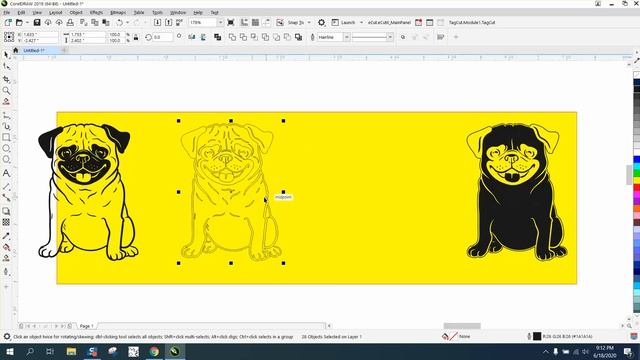Screen dimensions: 640x360
Task: Select the Page 1 tab
Action: [x=87, y=326]
